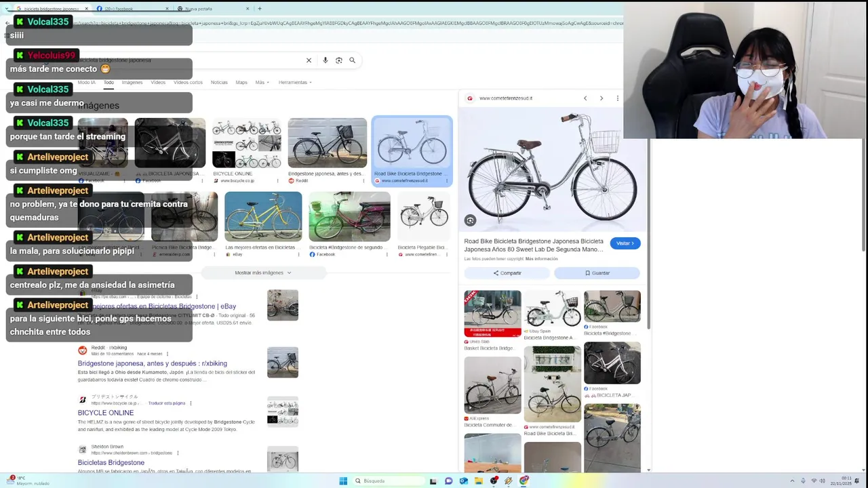Open the OBS icon on the taskbar
Image resolution: width=868 pixels, height=488 pixels.
pos(494,481)
